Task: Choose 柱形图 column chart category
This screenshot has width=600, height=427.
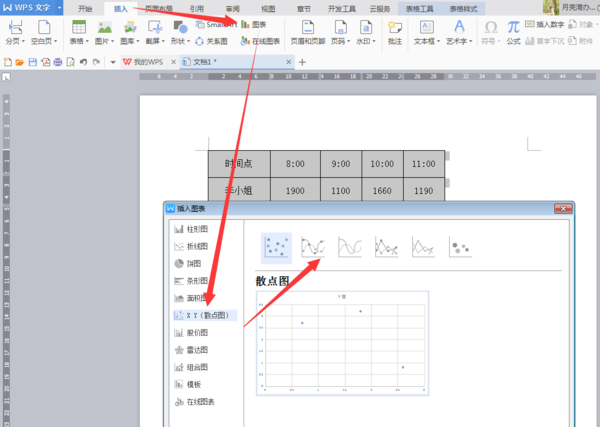Action: [x=191, y=229]
